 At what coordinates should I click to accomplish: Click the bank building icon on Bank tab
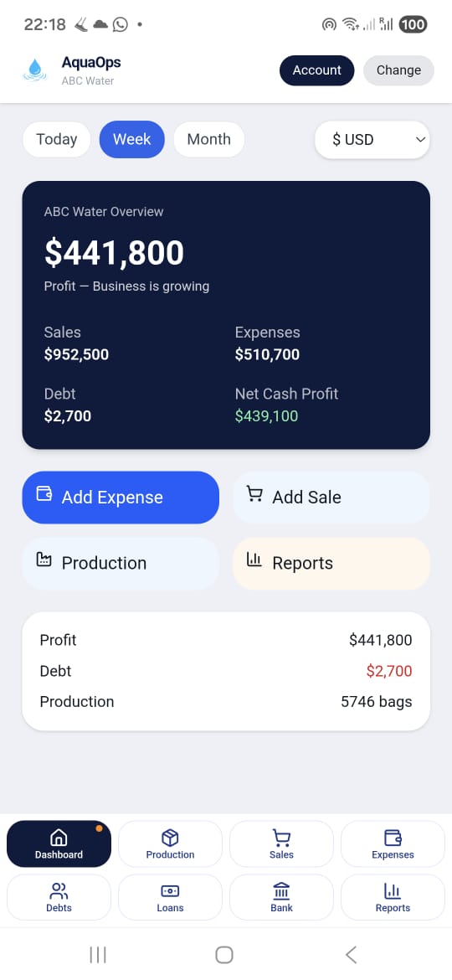281,890
